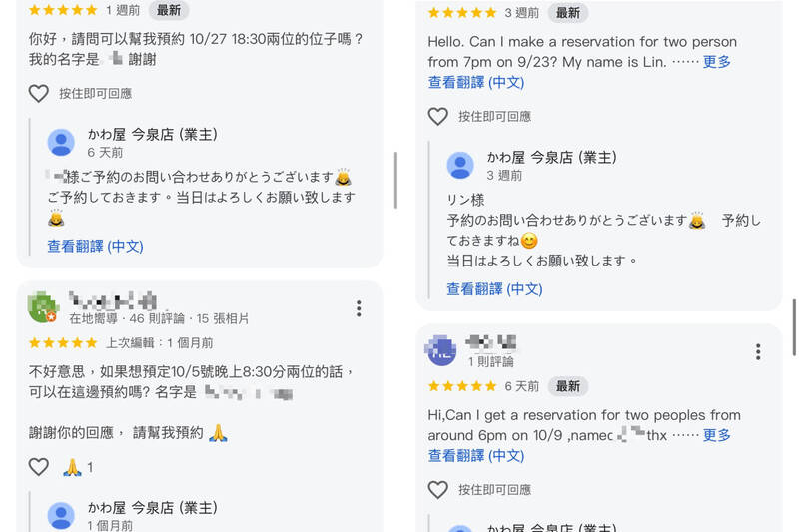Image resolution: width=799 pixels, height=532 pixels.
Task: Translate the 10/9 review to Chinese
Action: pos(476,455)
